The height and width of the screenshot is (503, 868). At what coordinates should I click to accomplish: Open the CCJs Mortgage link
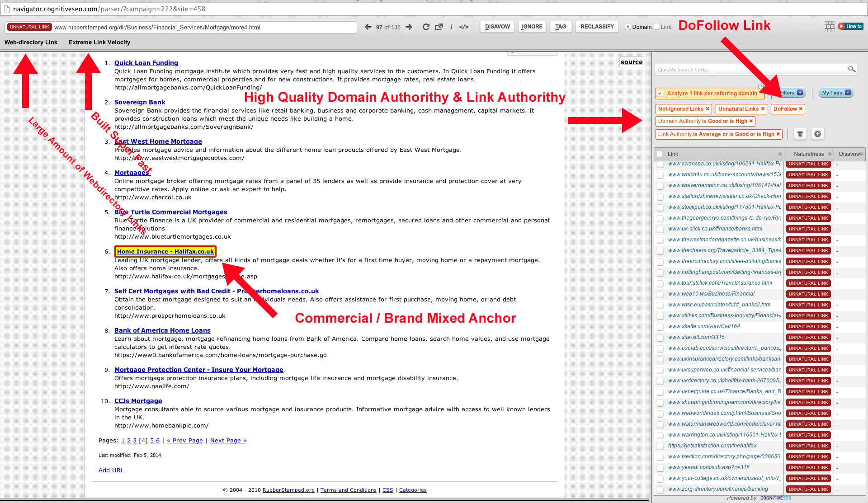coord(138,401)
